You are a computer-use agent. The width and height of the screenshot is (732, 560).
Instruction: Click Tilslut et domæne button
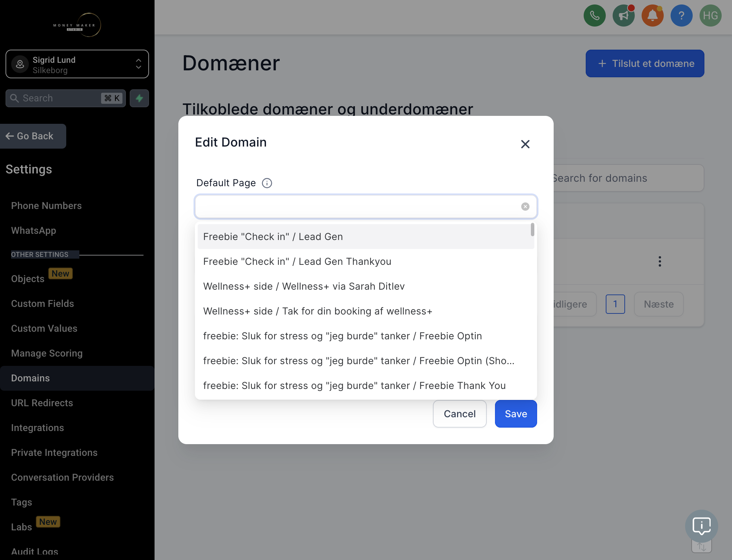point(645,63)
